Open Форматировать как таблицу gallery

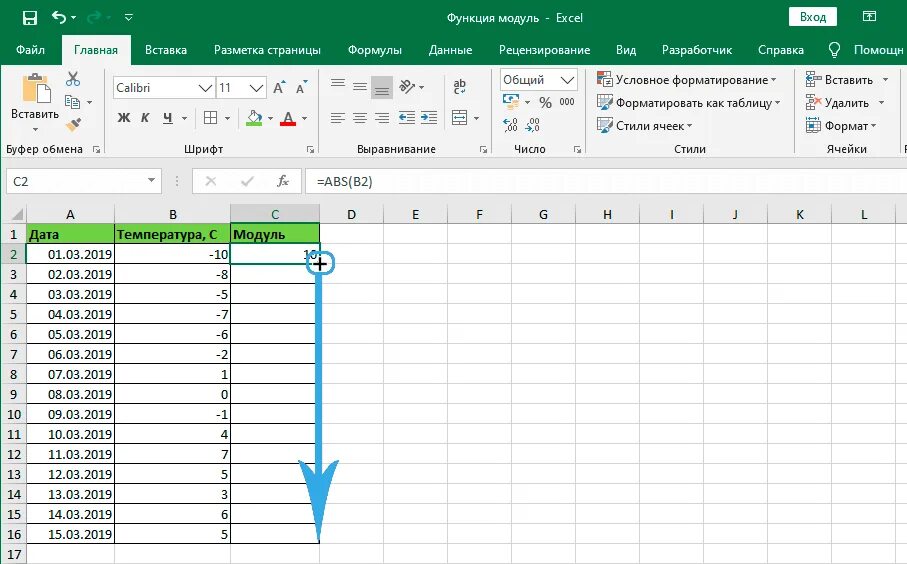[688, 103]
